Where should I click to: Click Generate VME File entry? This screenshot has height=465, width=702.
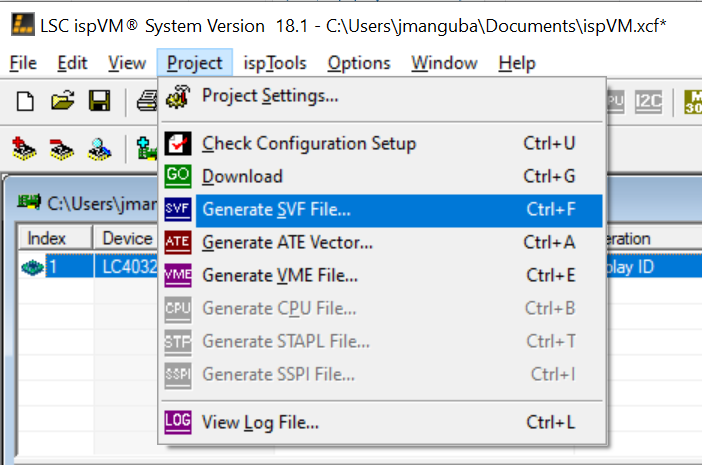click(x=279, y=275)
